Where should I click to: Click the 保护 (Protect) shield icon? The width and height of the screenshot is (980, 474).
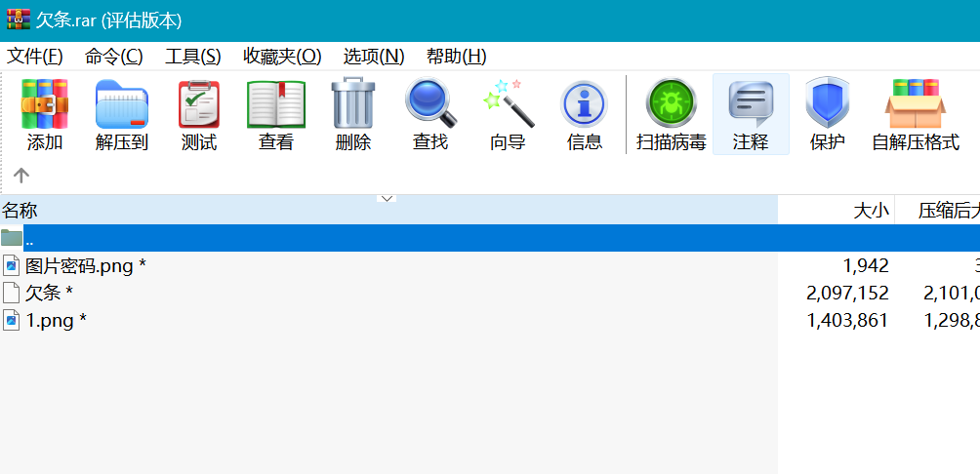828,103
